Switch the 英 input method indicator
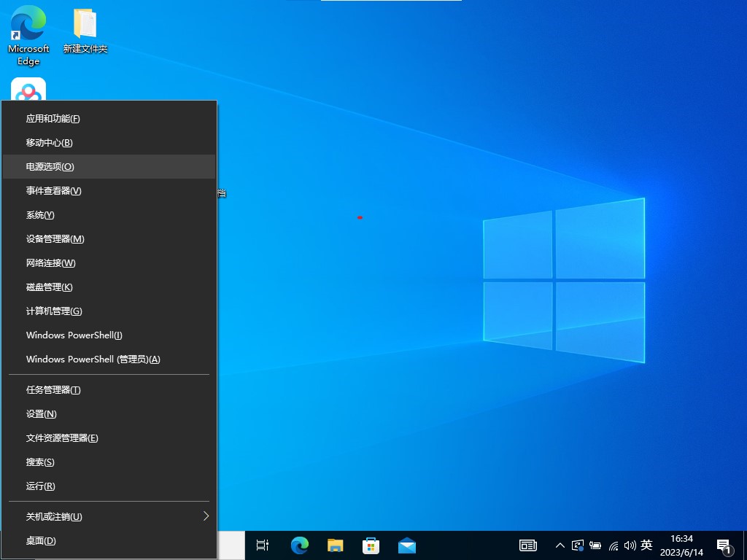 pos(646,545)
